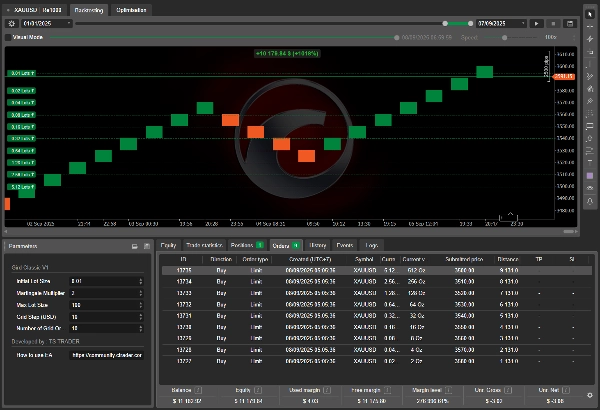The height and width of the screenshot is (410, 600).
Task: Click the info icon next to Free margin
Action: click(387, 390)
